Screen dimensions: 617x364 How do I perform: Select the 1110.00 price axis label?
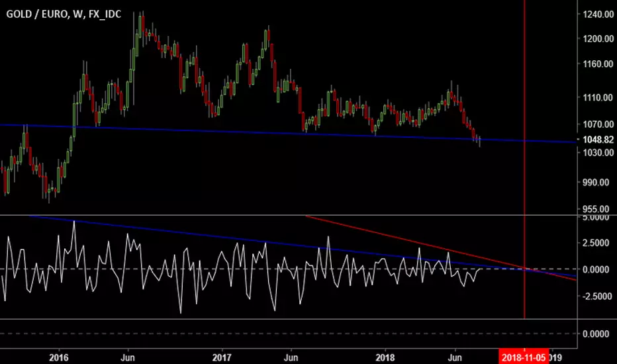point(598,97)
